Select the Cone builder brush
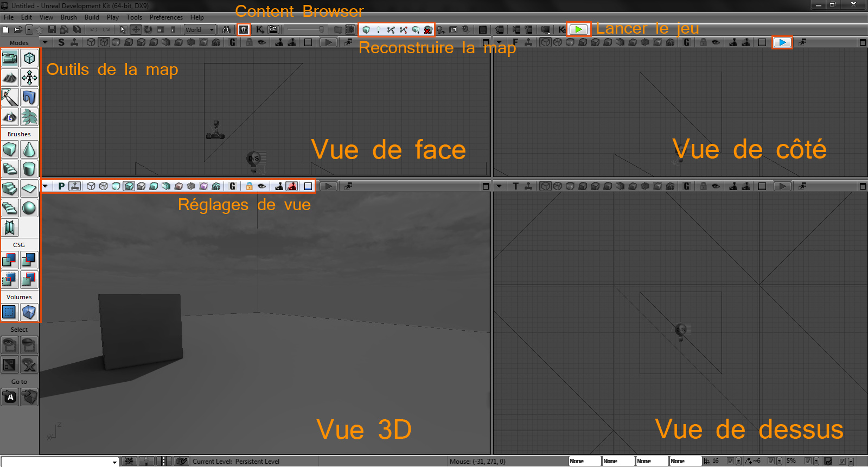868x467 pixels. point(29,149)
